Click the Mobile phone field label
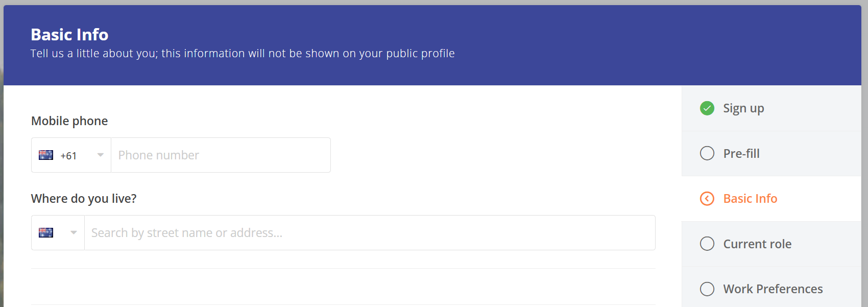Screen dimensions: 868x307 tap(69, 121)
